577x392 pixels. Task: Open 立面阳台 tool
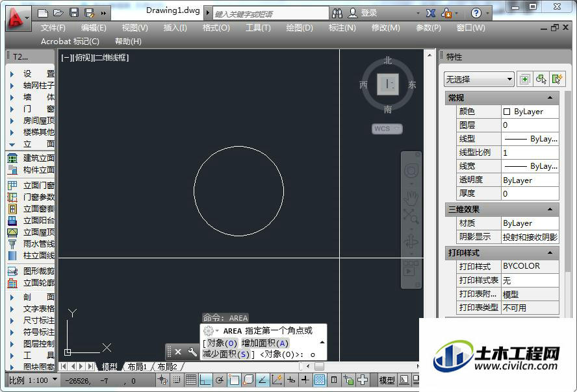tap(31, 221)
